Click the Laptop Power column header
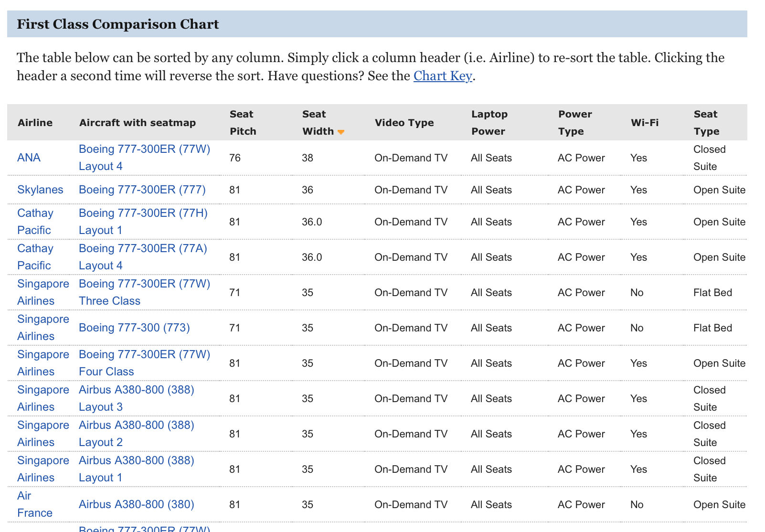The image size is (765, 532). (489, 123)
